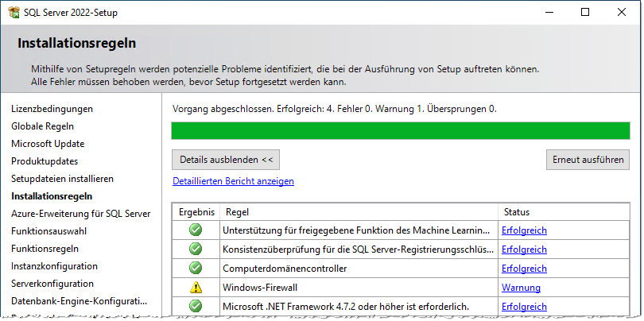644x321 pixels.
Task: Select Setupdateien installieren step
Action: point(63,179)
